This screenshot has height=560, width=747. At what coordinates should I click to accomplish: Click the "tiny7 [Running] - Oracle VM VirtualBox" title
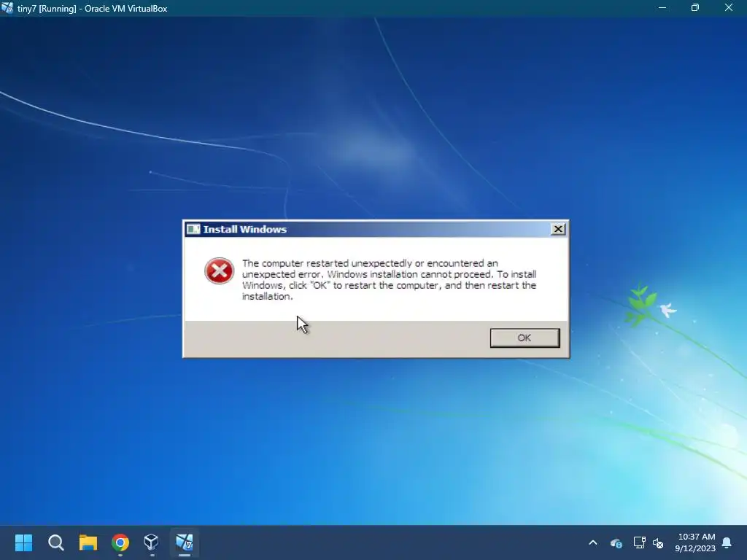coord(93,9)
